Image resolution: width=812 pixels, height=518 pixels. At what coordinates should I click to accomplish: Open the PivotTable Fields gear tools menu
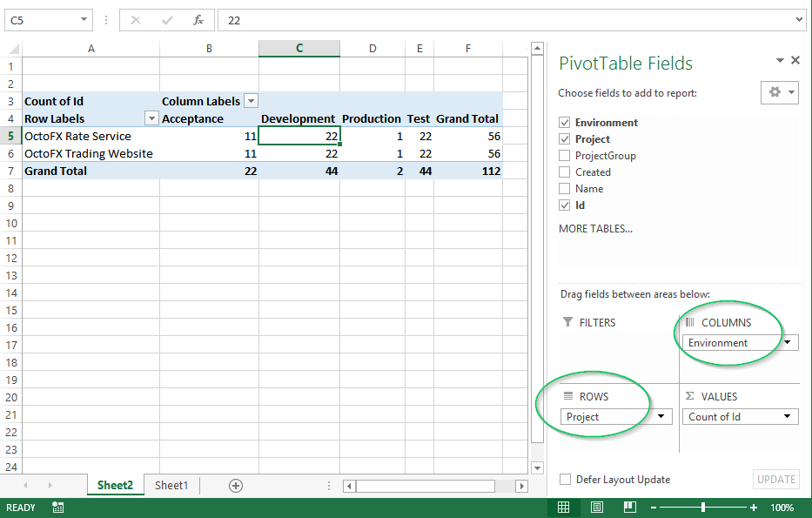pos(781,92)
